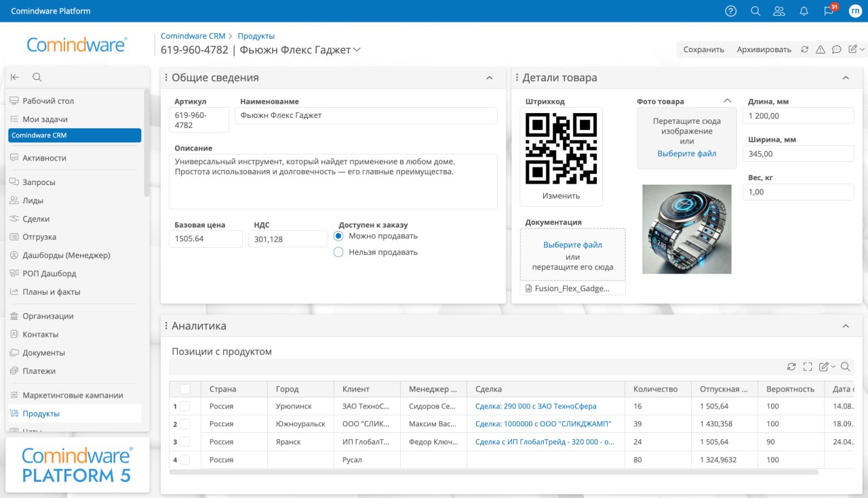Image resolution: width=868 pixels, height=498 pixels.
Task: Open the flag icon with 31 badge
Action: (x=829, y=11)
